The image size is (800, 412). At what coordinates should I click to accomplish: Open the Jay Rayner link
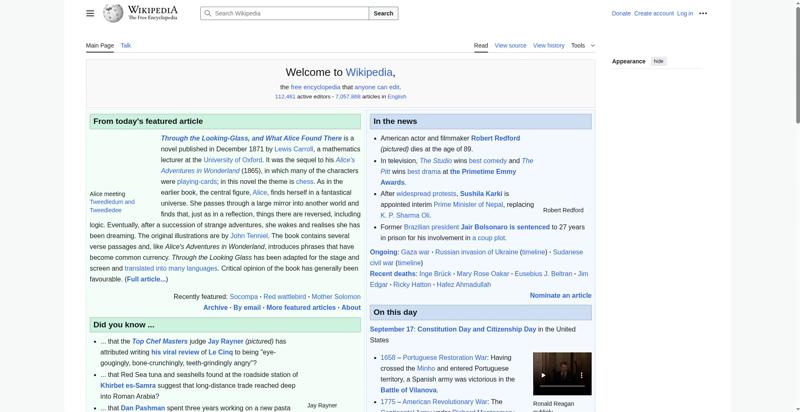(226, 341)
